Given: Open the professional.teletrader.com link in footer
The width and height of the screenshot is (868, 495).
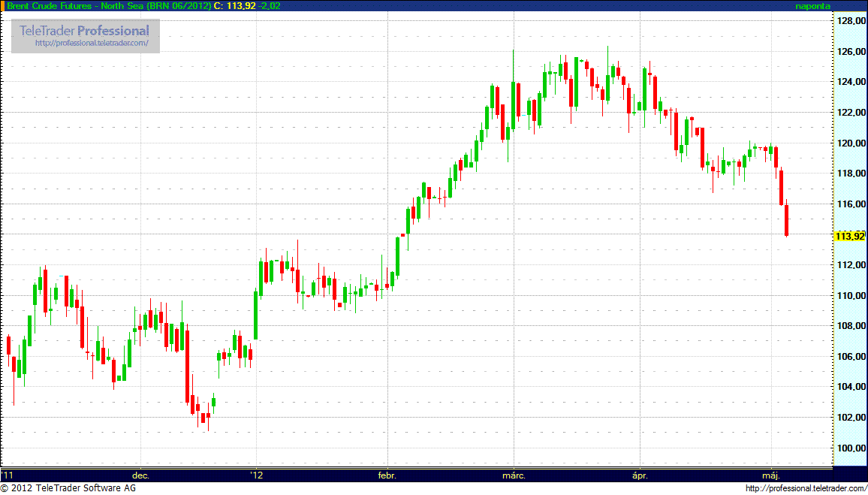Looking at the screenshot, I should tap(806, 488).
